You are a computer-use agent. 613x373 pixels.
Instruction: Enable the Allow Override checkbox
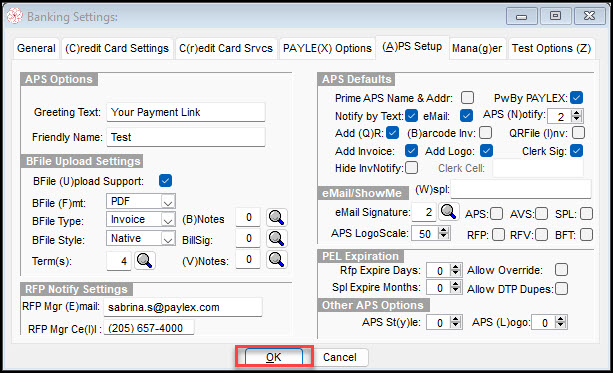pos(561,269)
